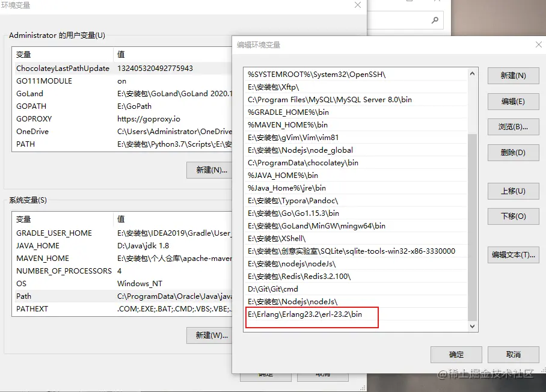Select the GRADLE_USER_HOME system variable

pos(122,233)
